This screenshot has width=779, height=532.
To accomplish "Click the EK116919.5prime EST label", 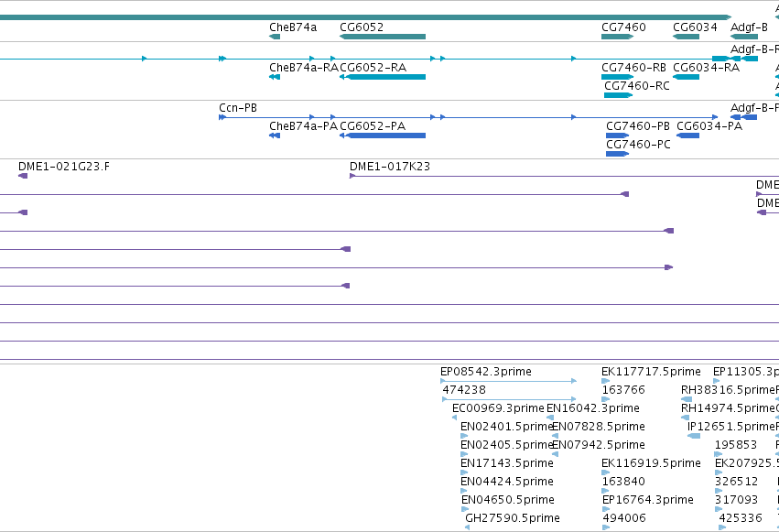I will coord(652,463).
